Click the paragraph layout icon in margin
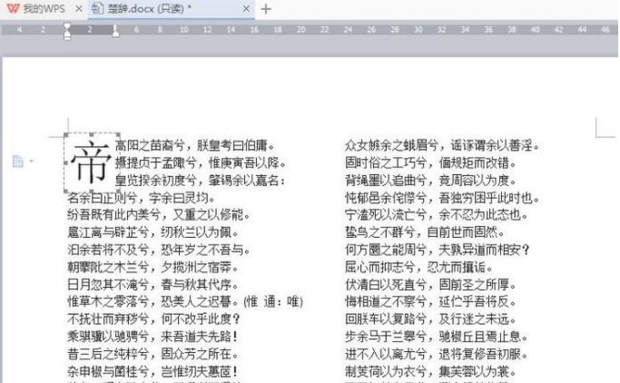620x383 pixels. click(x=18, y=161)
